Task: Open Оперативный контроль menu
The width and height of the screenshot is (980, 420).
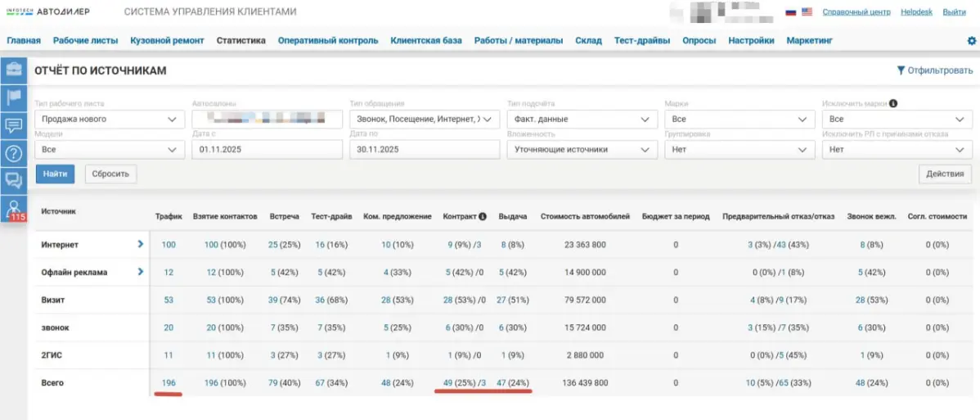Action: (328, 41)
